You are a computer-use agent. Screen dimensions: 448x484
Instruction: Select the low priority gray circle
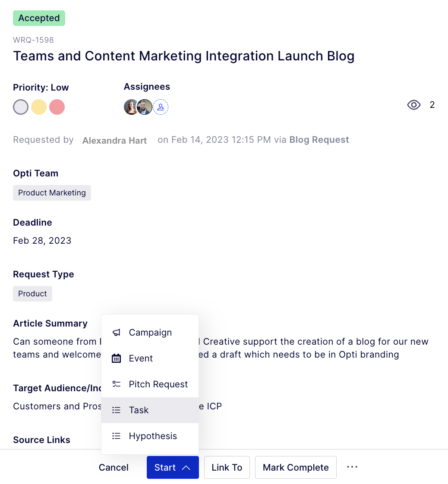21,107
